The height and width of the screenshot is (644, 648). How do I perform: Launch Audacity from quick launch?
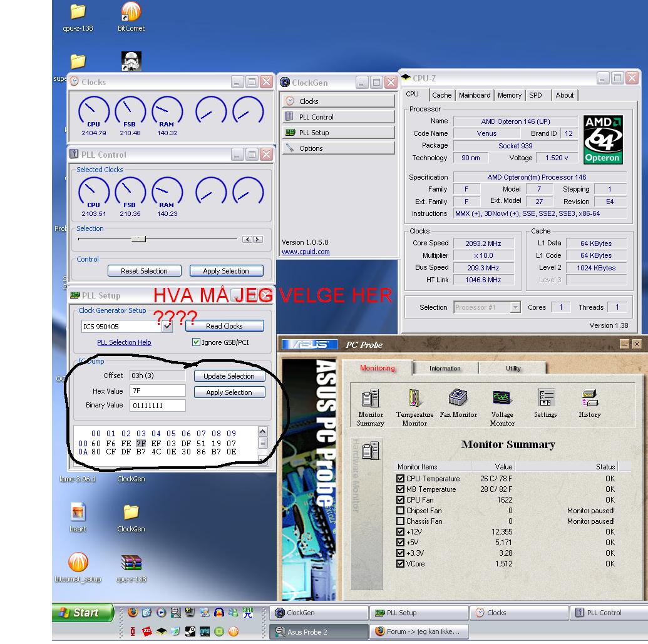(x=219, y=612)
